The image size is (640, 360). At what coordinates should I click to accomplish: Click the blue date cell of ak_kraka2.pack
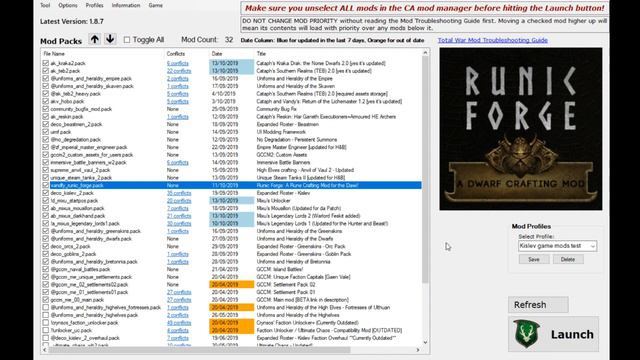pyautogui.click(x=231, y=63)
